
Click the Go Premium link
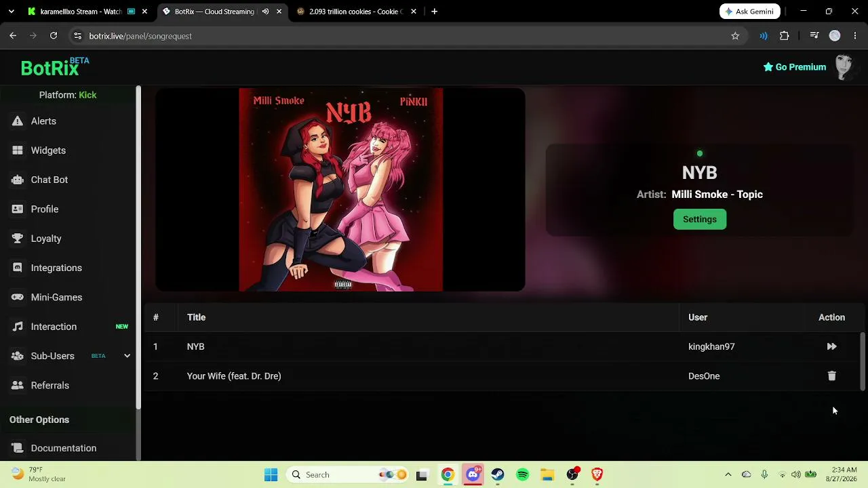click(x=794, y=67)
